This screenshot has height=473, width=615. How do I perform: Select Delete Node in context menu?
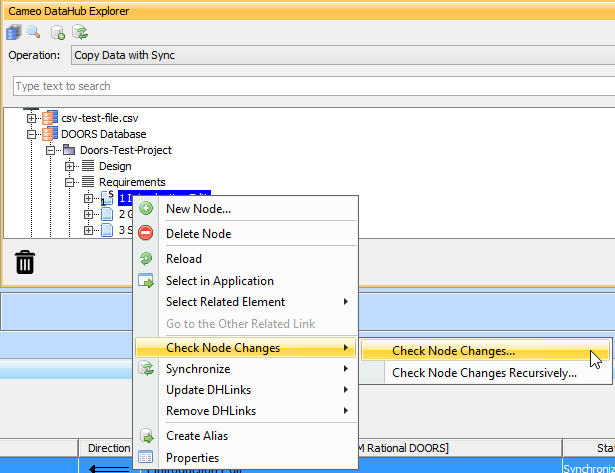point(198,233)
